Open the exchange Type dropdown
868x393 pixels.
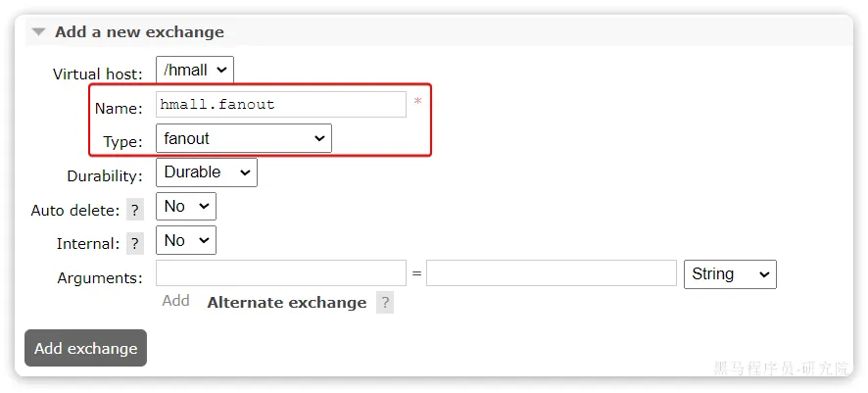click(x=244, y=138)
